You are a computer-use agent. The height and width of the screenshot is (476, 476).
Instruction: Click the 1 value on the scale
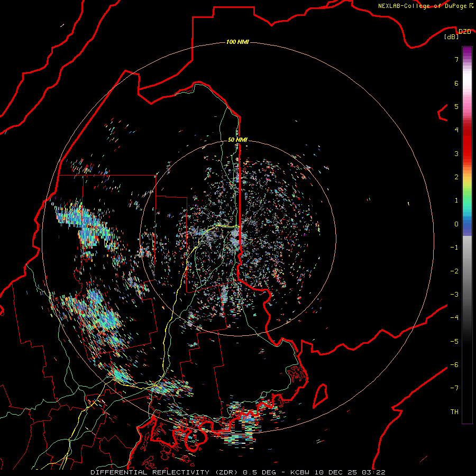(456, 200)
